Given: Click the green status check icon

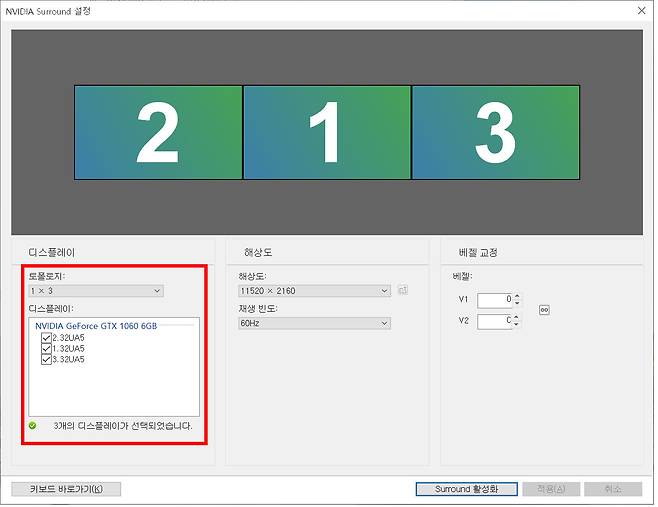Looking at the screenshot, I should click(33, 425).
